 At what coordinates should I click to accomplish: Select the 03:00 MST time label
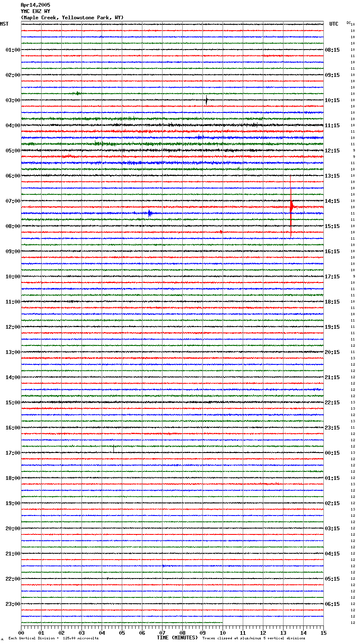[x=13, y=100]
